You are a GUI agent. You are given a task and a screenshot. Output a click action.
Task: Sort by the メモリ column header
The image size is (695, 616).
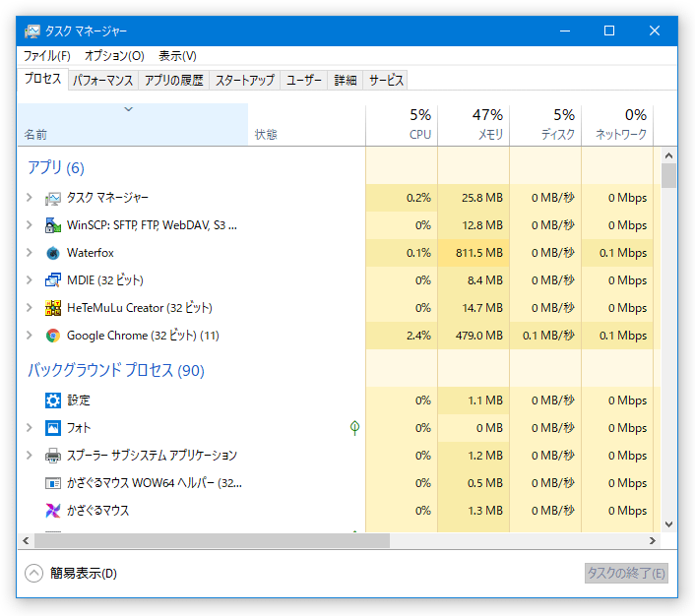tap(474, 125)
